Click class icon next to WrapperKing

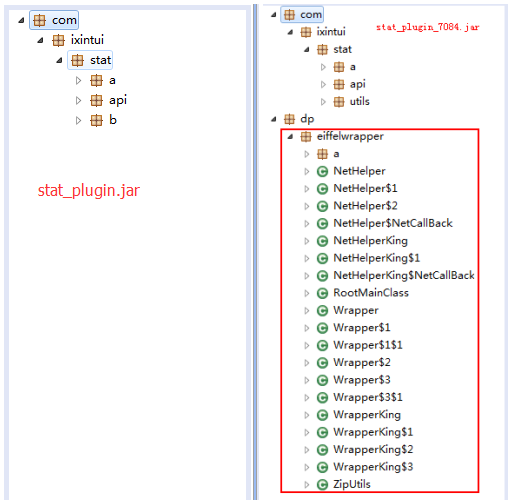point(322,415)
